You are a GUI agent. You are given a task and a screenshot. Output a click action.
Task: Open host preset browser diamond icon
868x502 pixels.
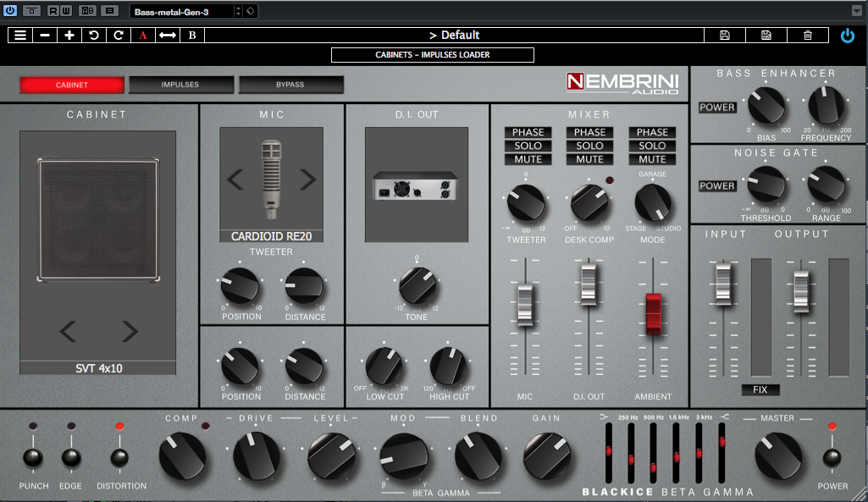coord(250,11)
